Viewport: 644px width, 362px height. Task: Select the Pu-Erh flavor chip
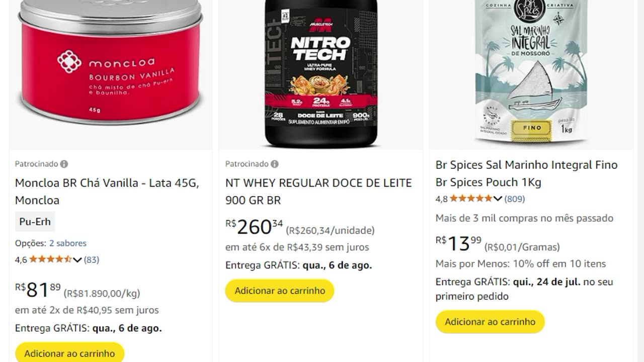(35, 222)
